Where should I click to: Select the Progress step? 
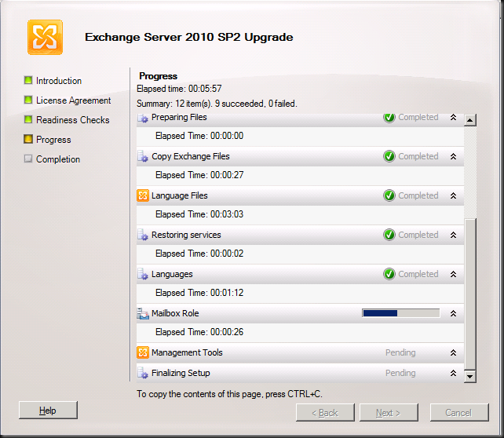tap(53, 140)
